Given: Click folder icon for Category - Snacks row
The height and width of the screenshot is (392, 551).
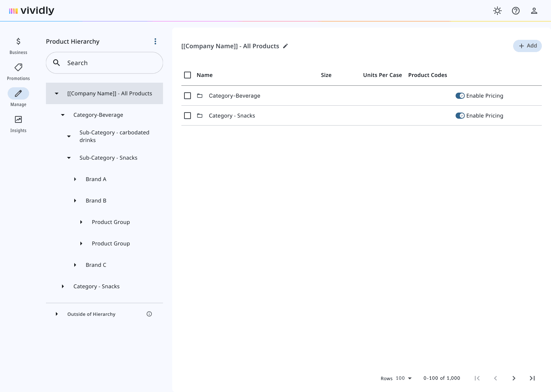Looking at the screenshot, I should click(200, 116).
